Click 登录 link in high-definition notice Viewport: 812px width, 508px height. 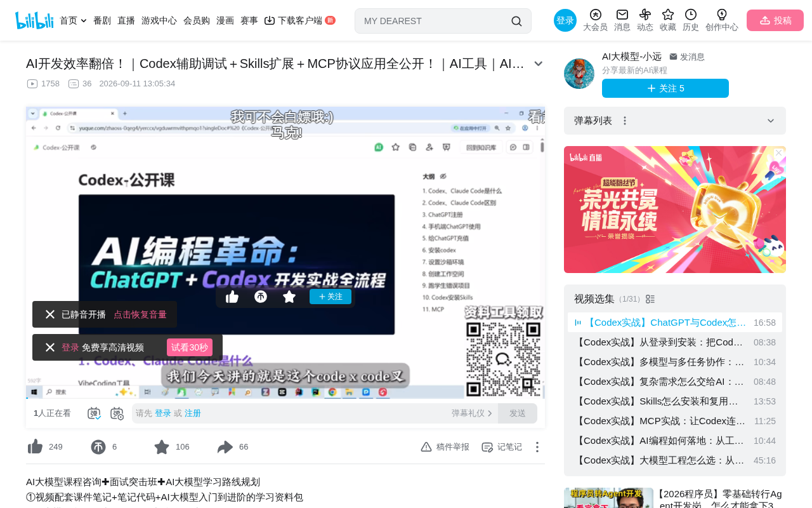(70, 347)
